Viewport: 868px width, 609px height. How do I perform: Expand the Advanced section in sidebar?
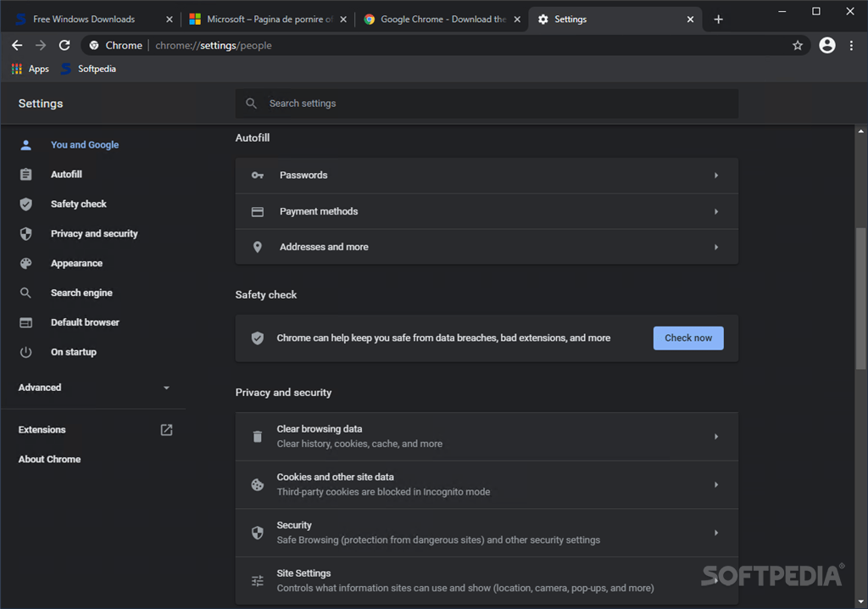pos(94,388)
